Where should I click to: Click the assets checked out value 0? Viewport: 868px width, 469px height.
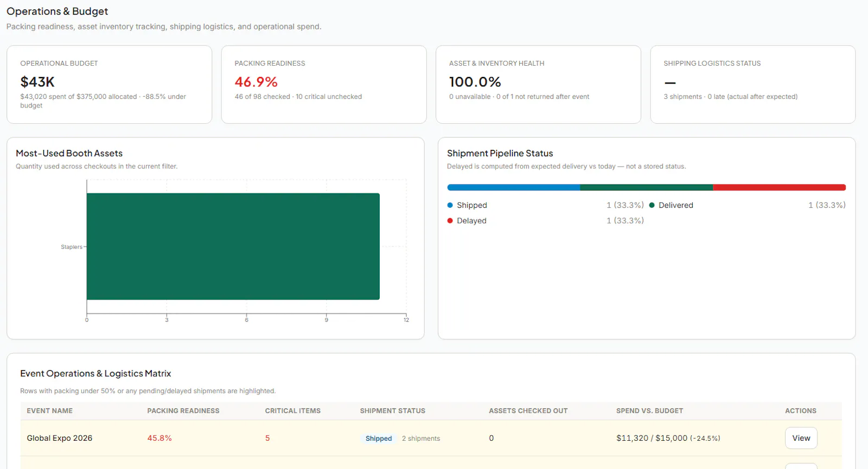492,438
